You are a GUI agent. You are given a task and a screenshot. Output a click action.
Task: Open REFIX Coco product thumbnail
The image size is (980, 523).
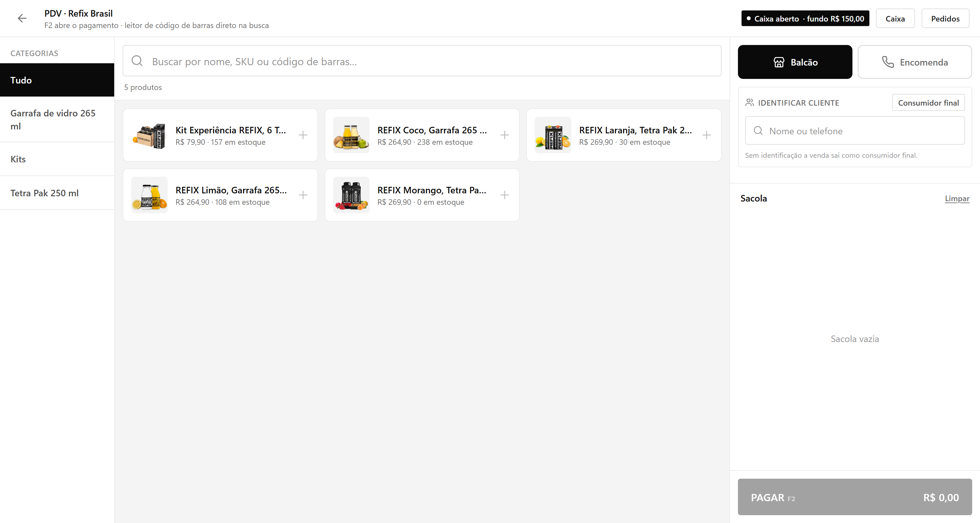351,135
